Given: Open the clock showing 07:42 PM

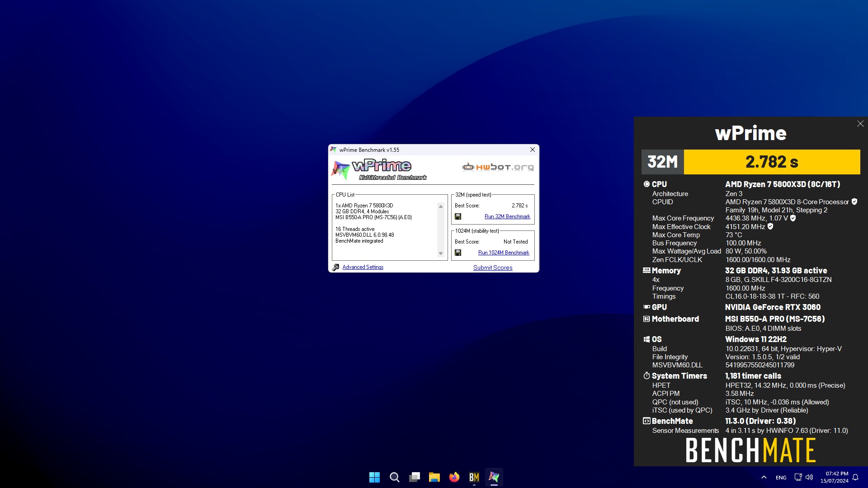Looking at the screenshot, I should [x=835, y=477].
